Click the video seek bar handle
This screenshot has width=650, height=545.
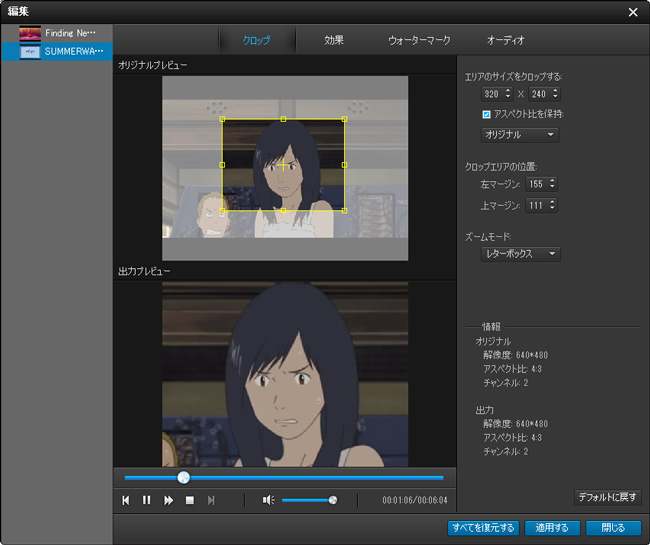pyautogui.click(x=183, y=477)
